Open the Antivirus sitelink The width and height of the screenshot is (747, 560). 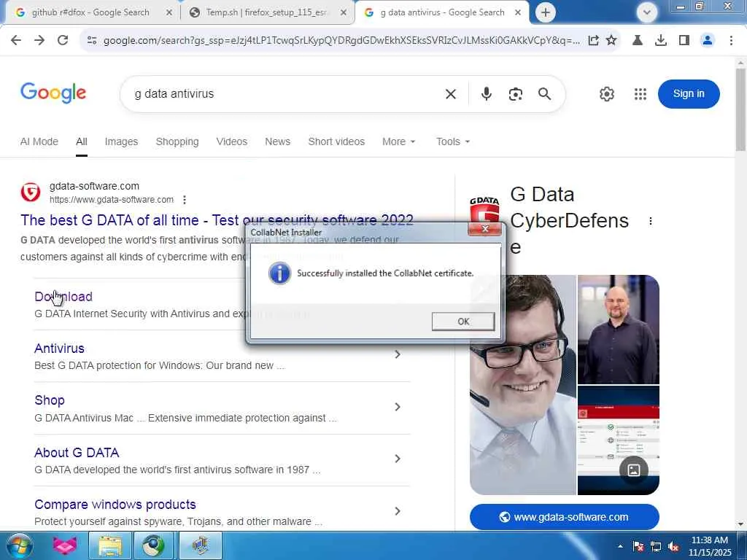(59, 349)
